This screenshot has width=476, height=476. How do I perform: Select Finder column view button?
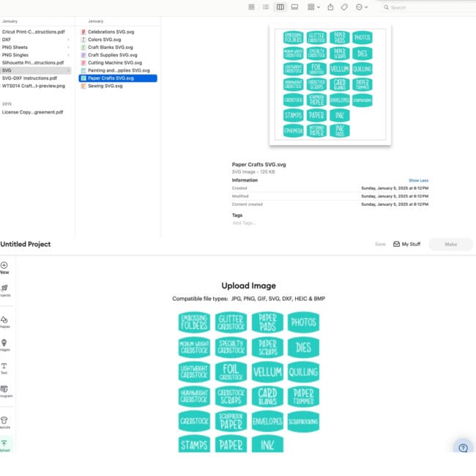point(280,7)
